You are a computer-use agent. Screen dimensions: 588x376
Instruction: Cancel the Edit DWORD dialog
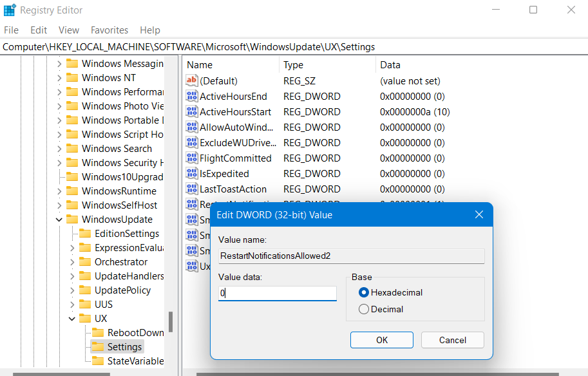pyautogui.click(x=452, y=340)
